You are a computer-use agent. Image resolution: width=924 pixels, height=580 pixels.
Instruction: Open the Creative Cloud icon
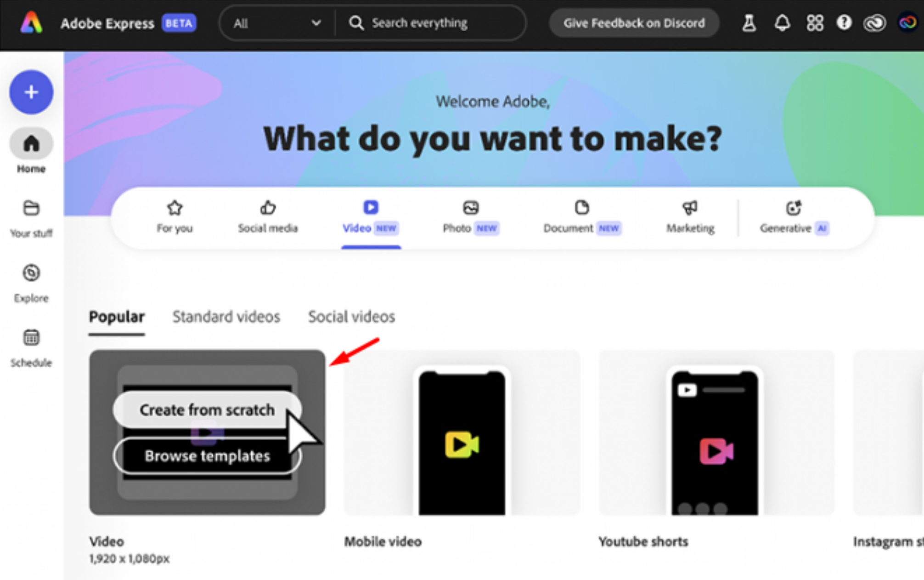click(x=874, y=23)
